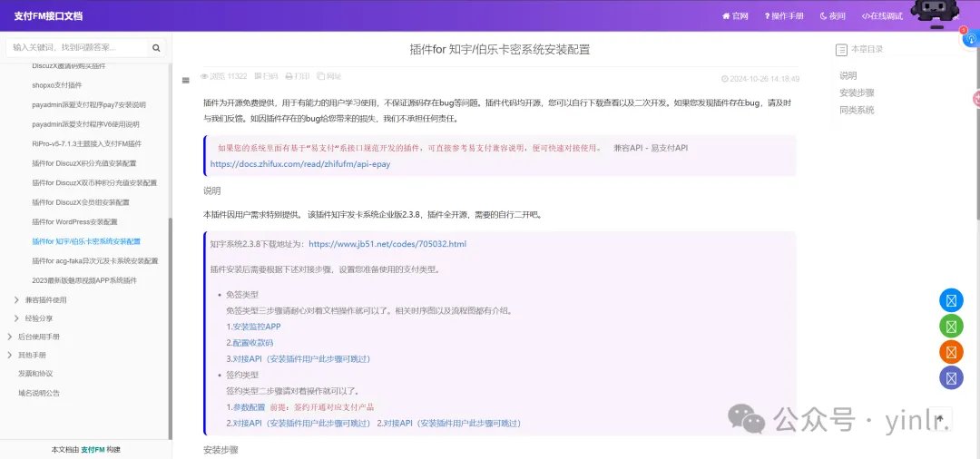980x459 pixels.
Task: Open the 参数配置 link
Action: coord(250,407)
